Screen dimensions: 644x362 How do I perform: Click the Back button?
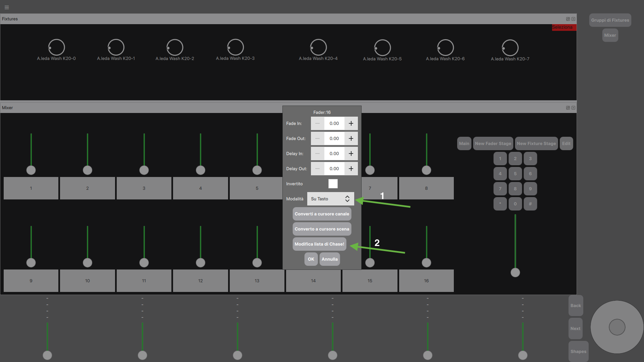(x=576, y=306)
